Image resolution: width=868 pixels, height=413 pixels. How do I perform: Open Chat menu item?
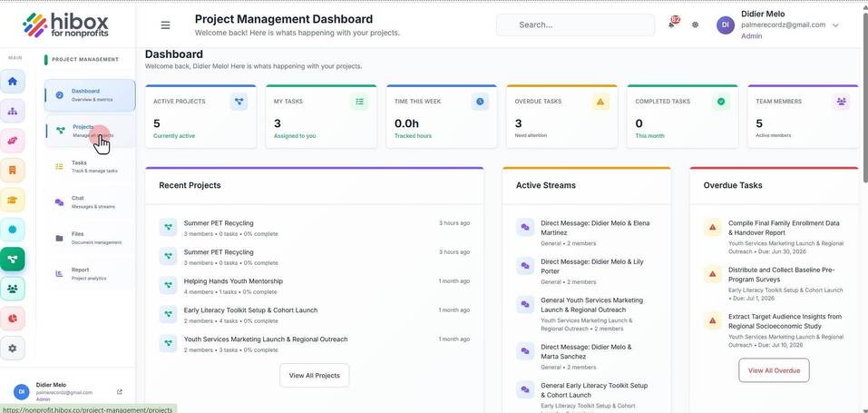coord(90,202)
